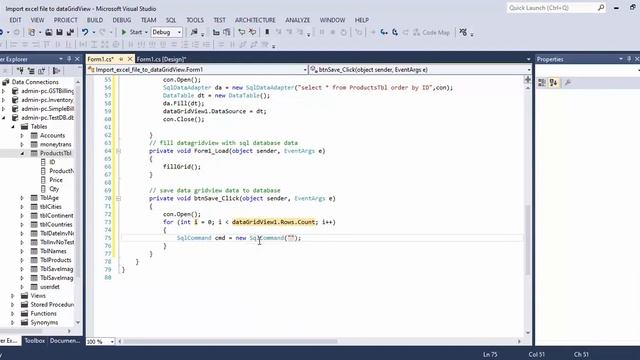
Task: Auto-hide the Properties panel with the pin
Action: [629, 59]
